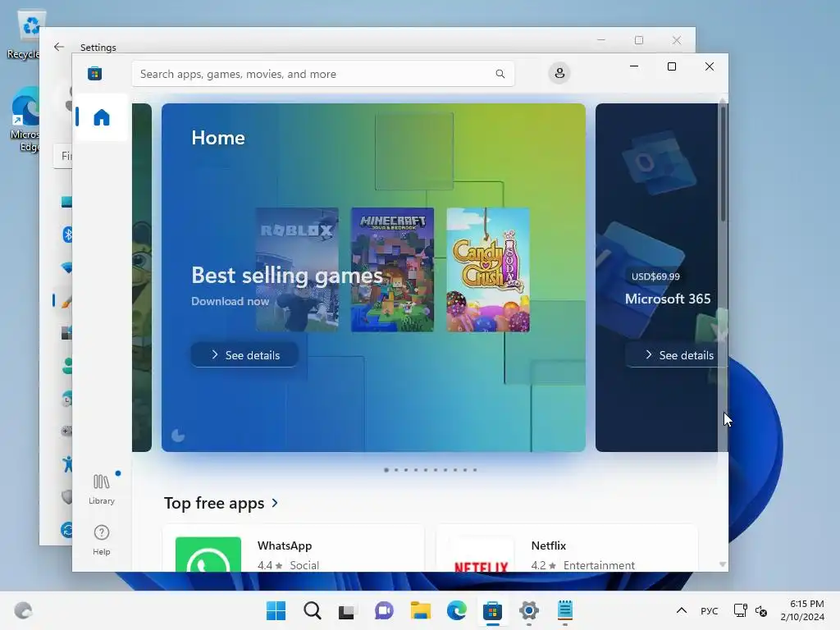Open the Library section
This screenshot has width=840, height=630.
101,489
